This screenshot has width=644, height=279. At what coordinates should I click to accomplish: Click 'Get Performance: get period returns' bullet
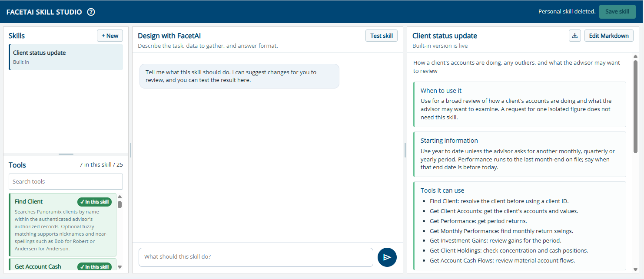478,221
